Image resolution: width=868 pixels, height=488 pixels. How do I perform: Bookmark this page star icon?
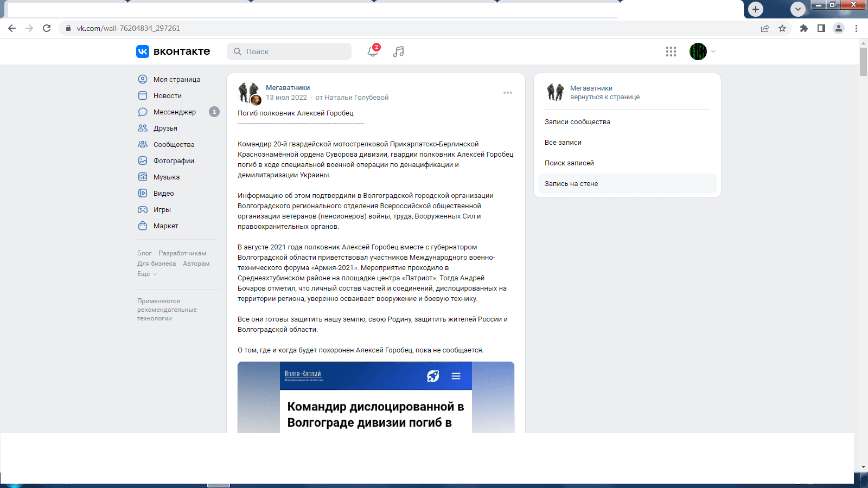tap(782, 28)
